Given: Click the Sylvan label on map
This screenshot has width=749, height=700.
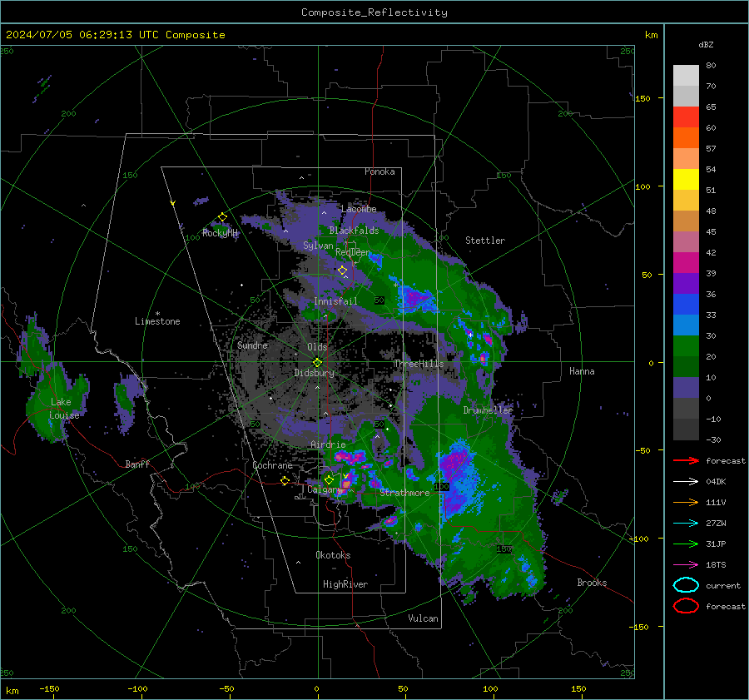Looking at the screenshot, I should (x=318, y=246).
